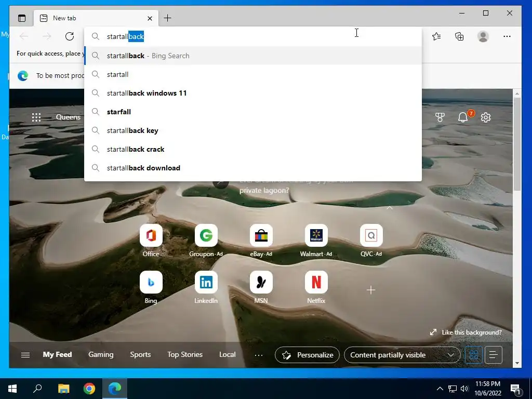Click the Favorites star icon
This screenshot has width=532, height=399.
pyautogui.click(x=436, y=36)
